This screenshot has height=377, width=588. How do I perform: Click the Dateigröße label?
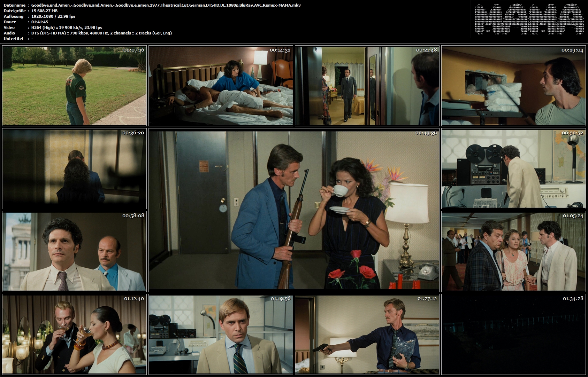[14, 11]
